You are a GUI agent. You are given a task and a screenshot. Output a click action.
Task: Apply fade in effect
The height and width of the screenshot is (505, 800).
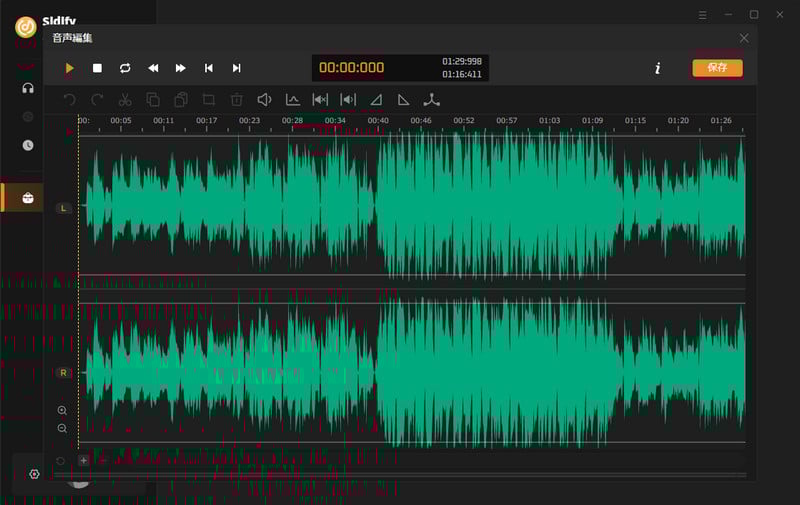376,99
